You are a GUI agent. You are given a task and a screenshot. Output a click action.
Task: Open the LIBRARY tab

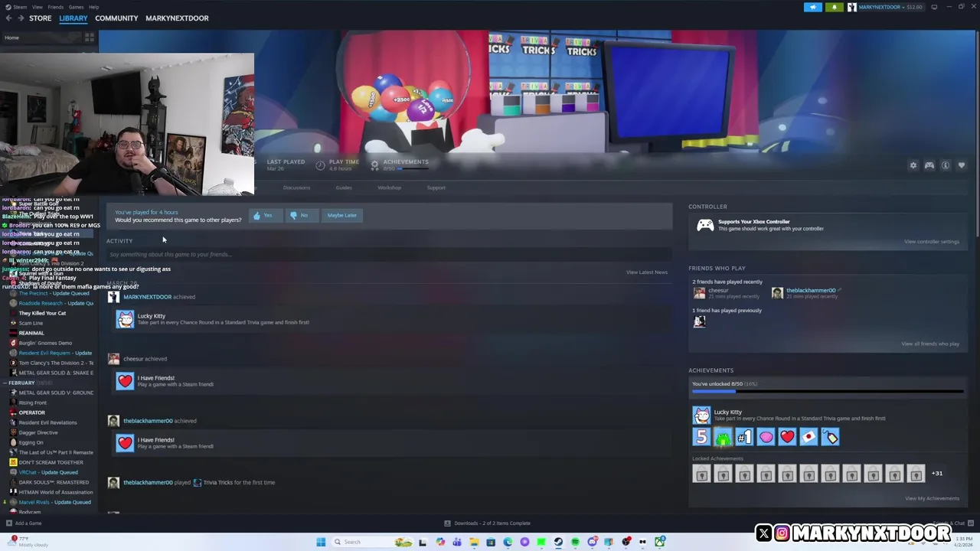pos(73,18)
